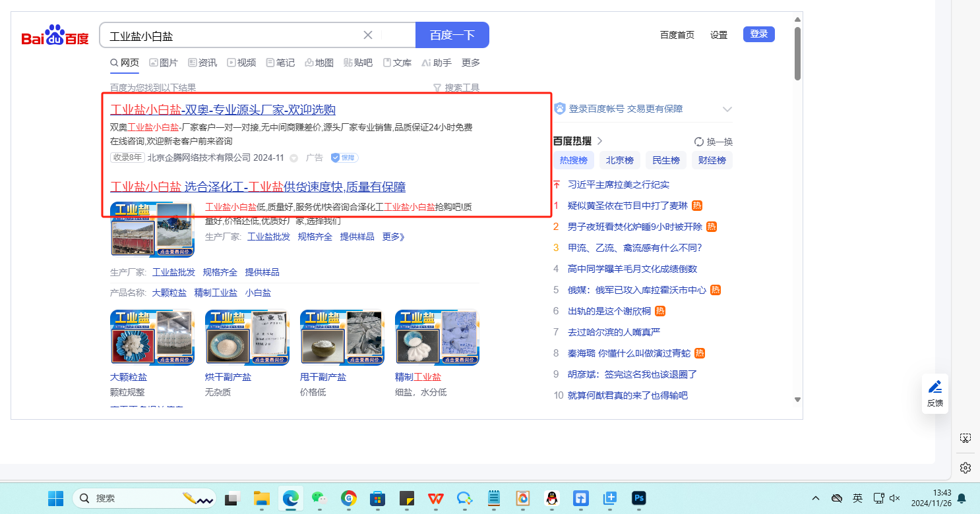Click the screenshot scissors icon in sidebar
Screen dimensions: 980x514
pyautogui.click(x=965, y=438)
